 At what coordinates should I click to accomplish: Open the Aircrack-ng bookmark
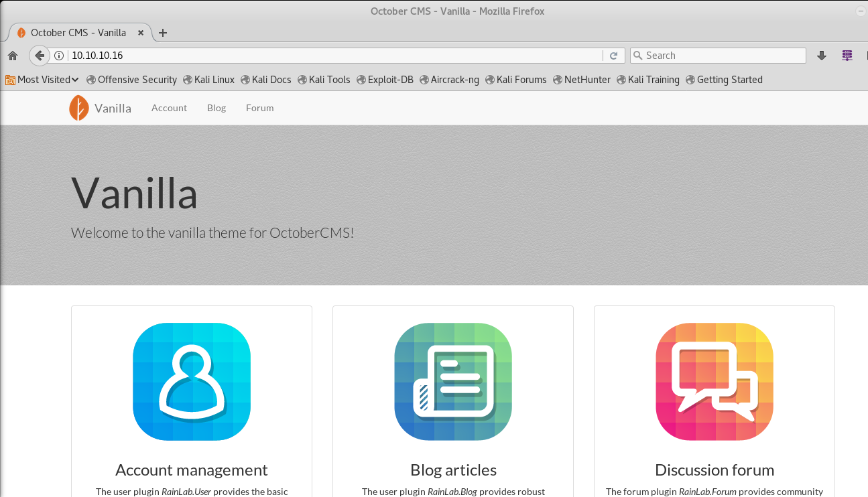pos(449,80)
